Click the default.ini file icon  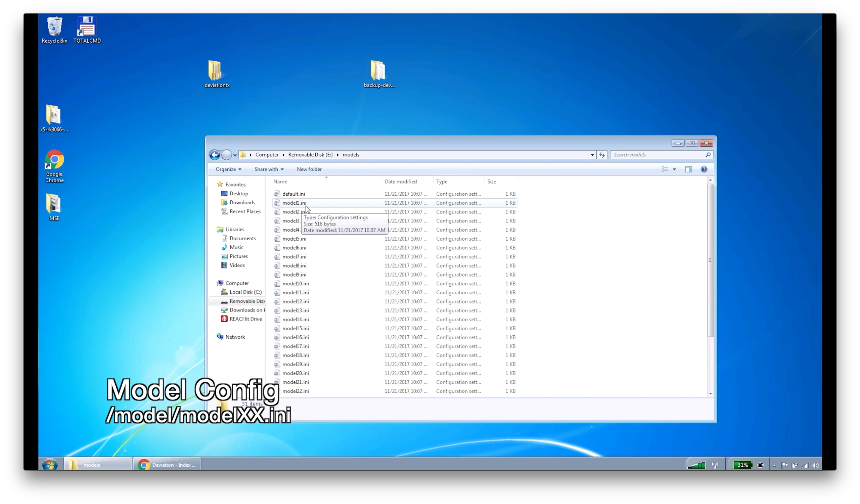[x=277, y=194]
